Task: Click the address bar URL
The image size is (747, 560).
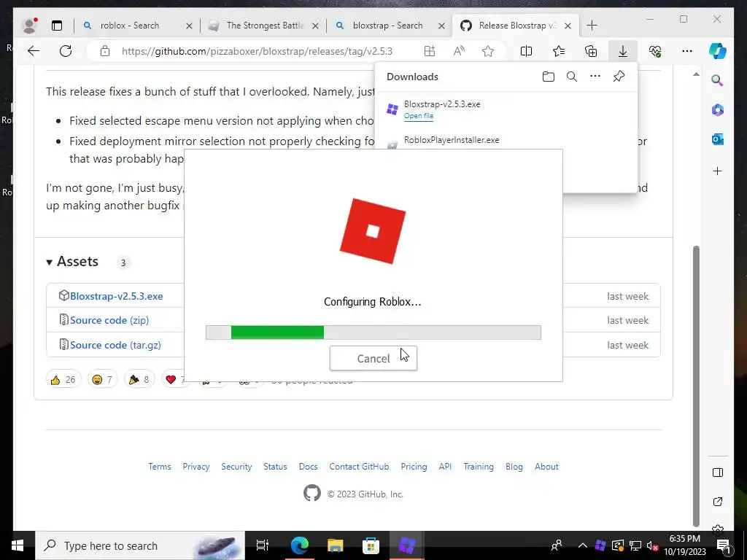Action: [x=258, y=51]
